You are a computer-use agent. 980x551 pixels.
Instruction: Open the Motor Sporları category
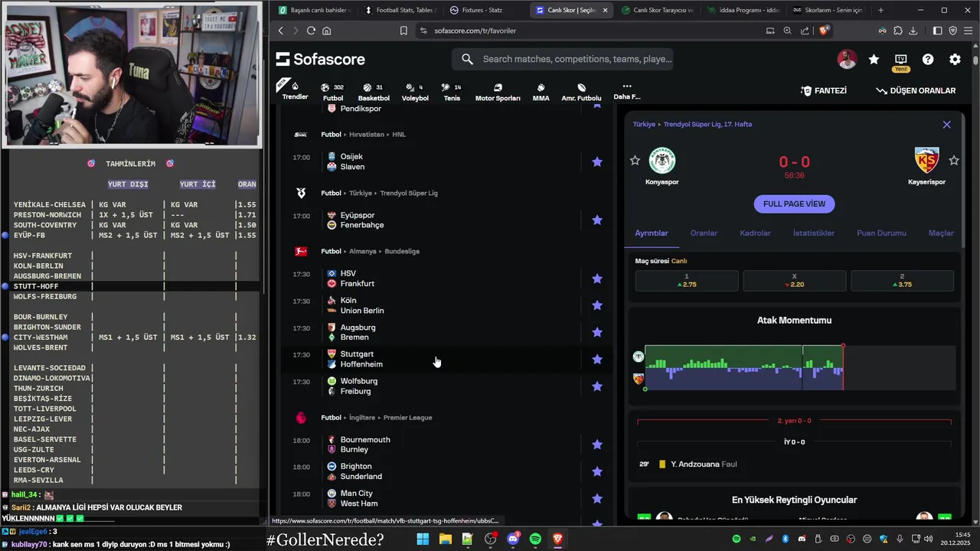click(498, 92)
